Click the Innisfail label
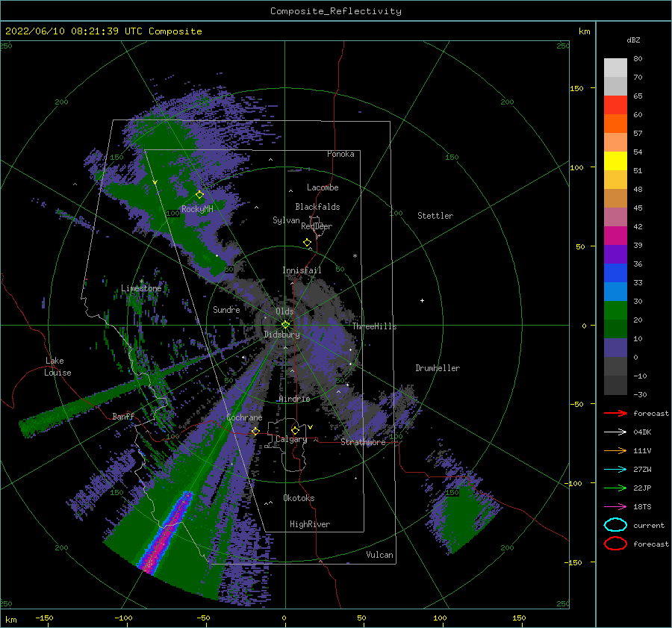Screen dimensions: 672x628 click(x=302, y=270)
